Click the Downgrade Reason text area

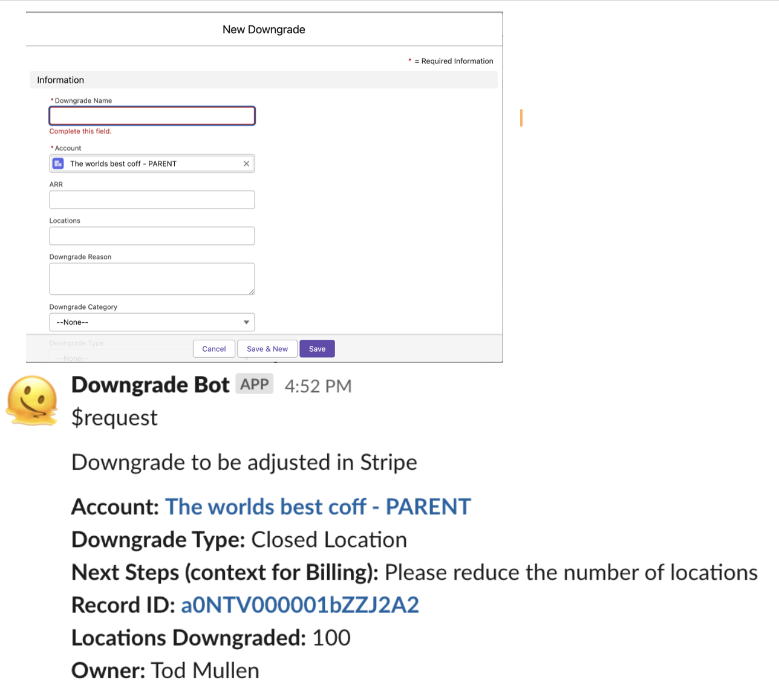152,279
